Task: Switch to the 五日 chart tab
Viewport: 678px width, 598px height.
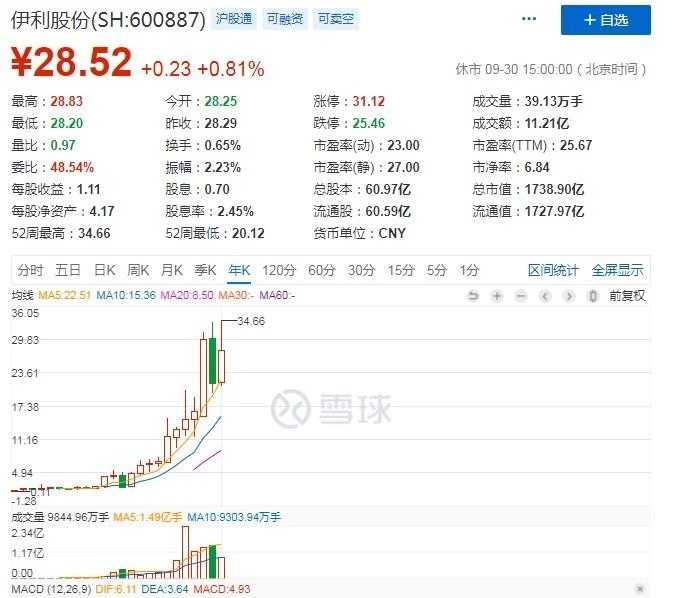Action: click(x=68, y=271)
